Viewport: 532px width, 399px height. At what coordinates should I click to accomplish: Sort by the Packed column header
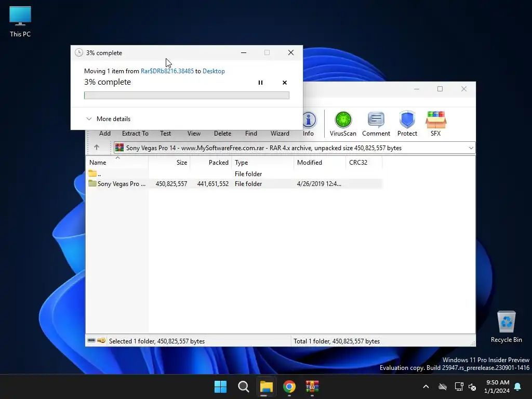211,163
